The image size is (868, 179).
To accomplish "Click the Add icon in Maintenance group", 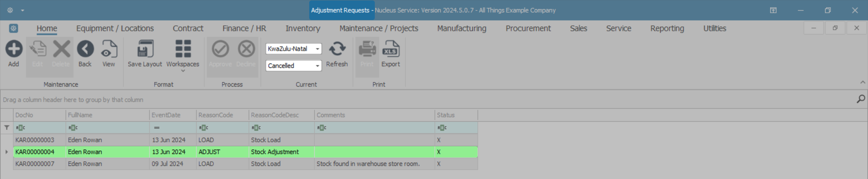I will (x=14, y=49).
